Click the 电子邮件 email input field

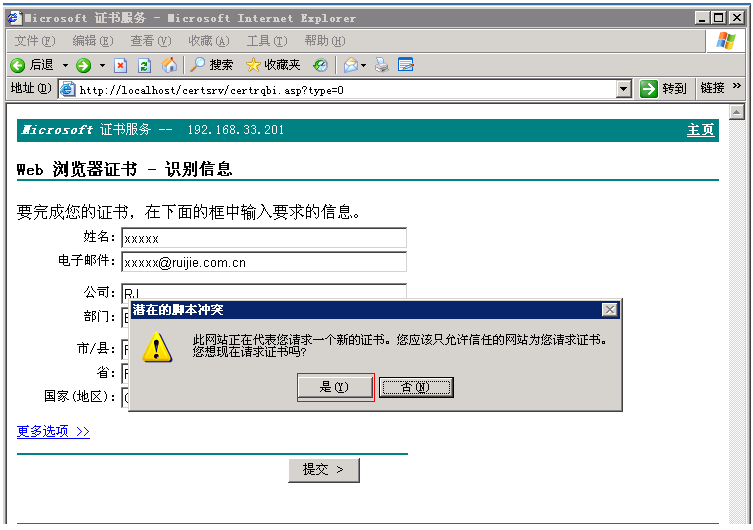(264, 262)
